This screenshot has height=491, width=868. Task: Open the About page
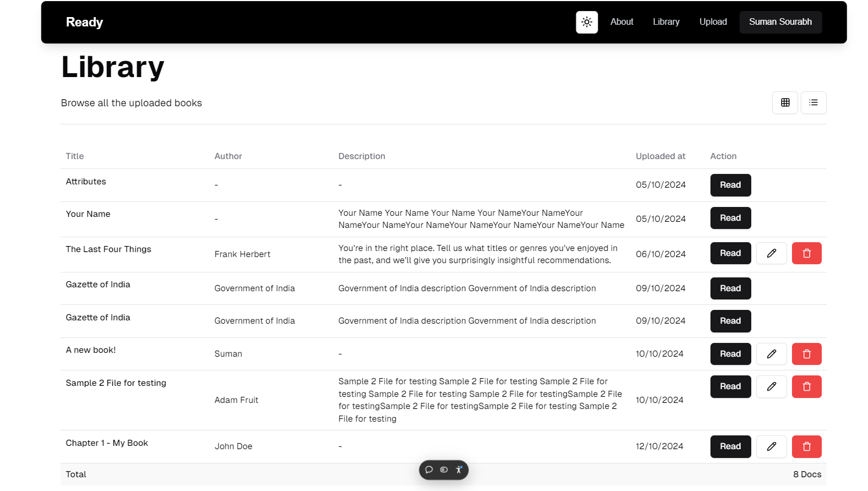[x=622, y=22]
